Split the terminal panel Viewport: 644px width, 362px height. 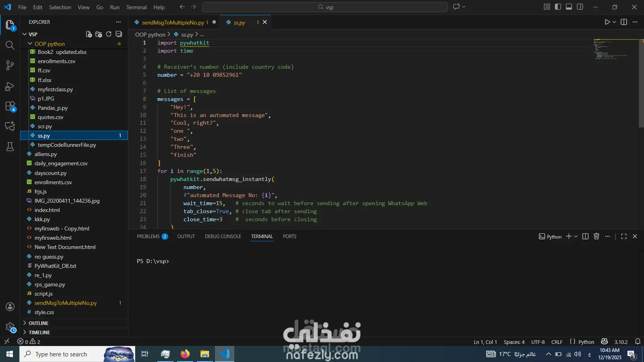[586, 237]
